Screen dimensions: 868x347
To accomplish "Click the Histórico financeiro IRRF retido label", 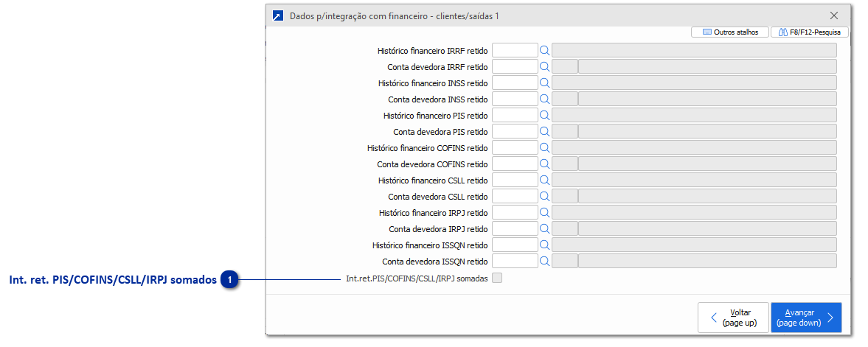I will click(x=433, y=51).
